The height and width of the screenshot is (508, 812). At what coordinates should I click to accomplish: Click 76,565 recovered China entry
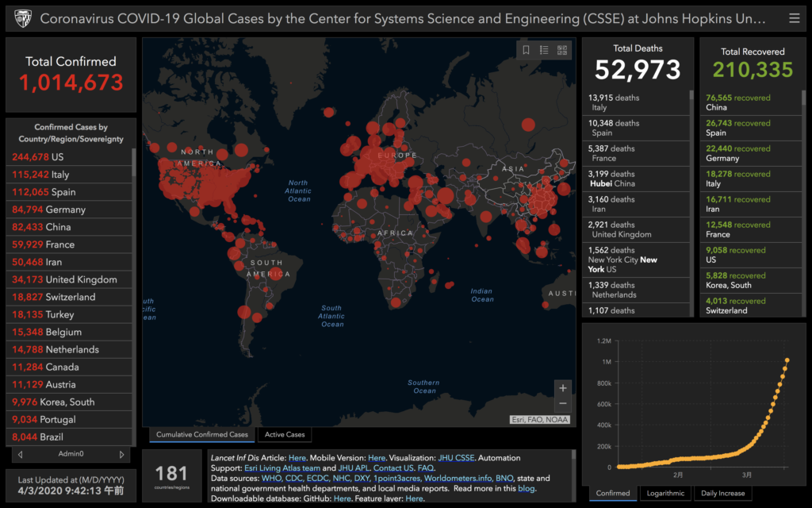(x=750, y=102)
